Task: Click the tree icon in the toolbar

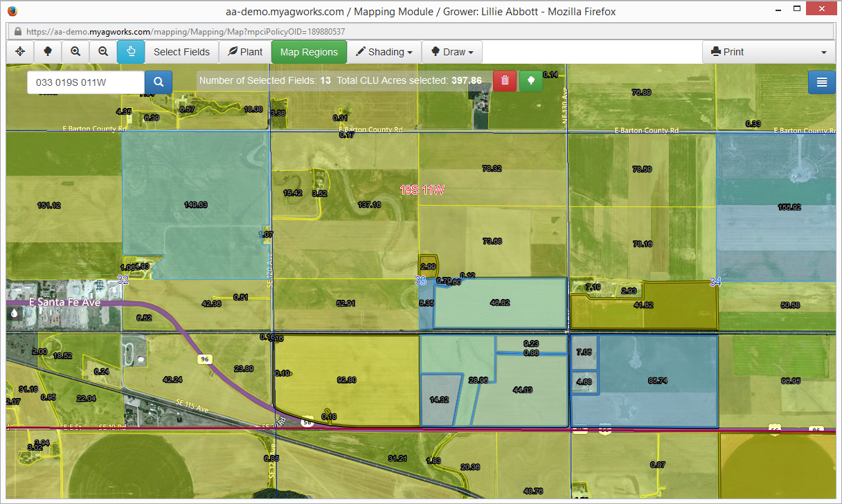Action: pos(48,52)
